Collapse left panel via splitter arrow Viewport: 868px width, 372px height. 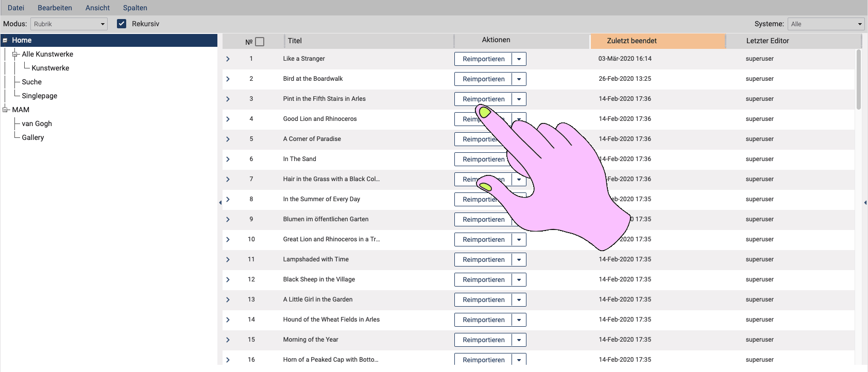click(220, 203)
